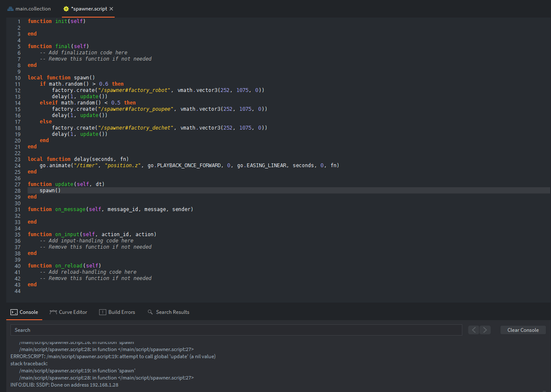Screen dimensions: 551x392
Task: Click 'go.PLAYBACK_ONCE_FORWARD' in go.animate call
Action: (184, 165)
